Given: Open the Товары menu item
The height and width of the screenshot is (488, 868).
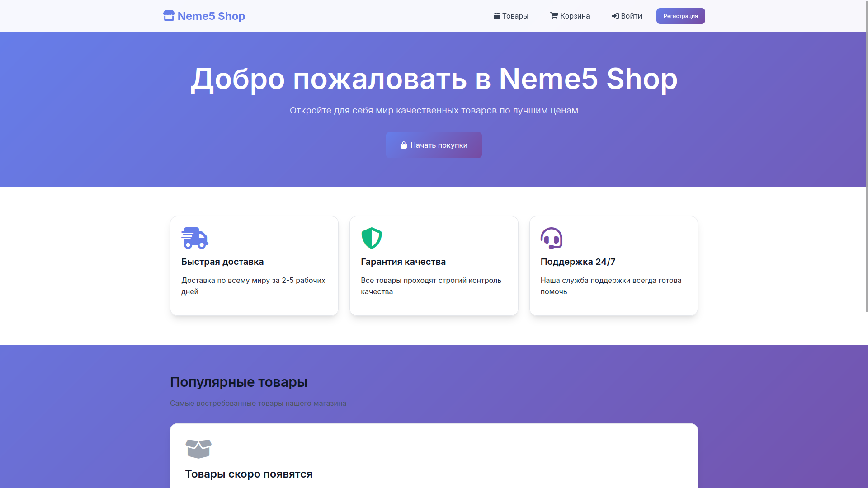Looking at the screenshot, I should pos(511,16).
